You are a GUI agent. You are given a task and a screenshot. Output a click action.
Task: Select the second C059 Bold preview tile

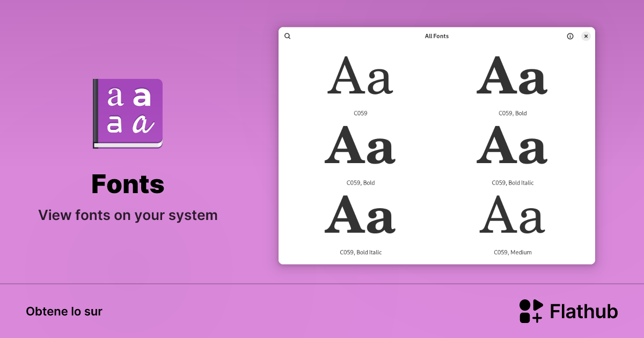360,148
